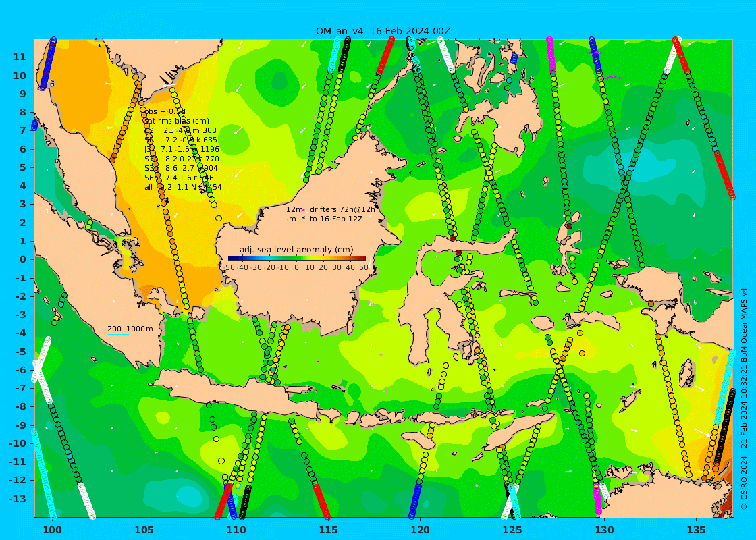
Task: Select the 'obs + 0.5d' label
Action: [165, 112]
